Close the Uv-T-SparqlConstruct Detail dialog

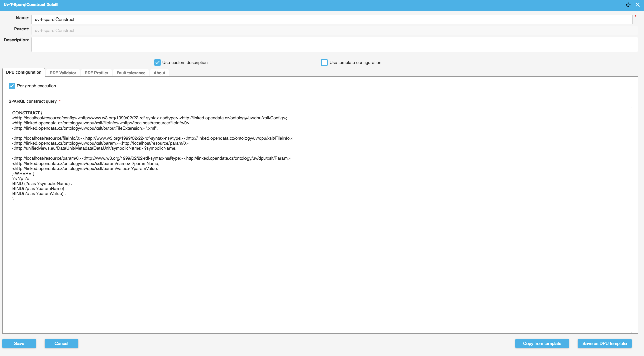(638, 5)
